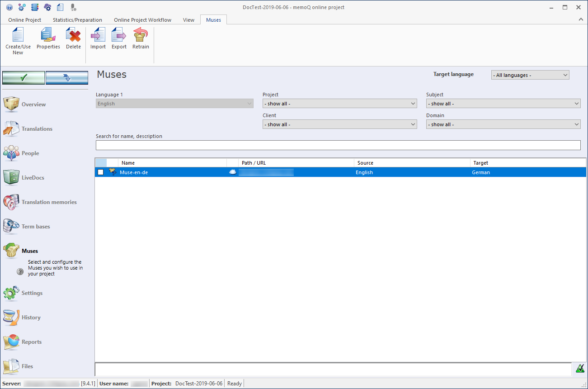Open the Project filter dropdown
This screenshot has height=389, width=588.
(339, 104)
